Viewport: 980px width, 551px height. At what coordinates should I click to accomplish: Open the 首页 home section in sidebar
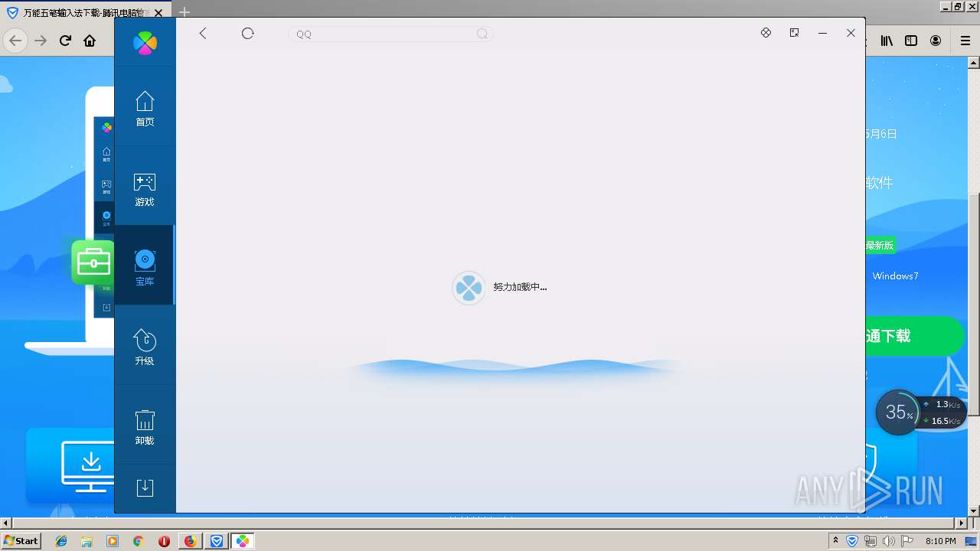coord(145,108)
